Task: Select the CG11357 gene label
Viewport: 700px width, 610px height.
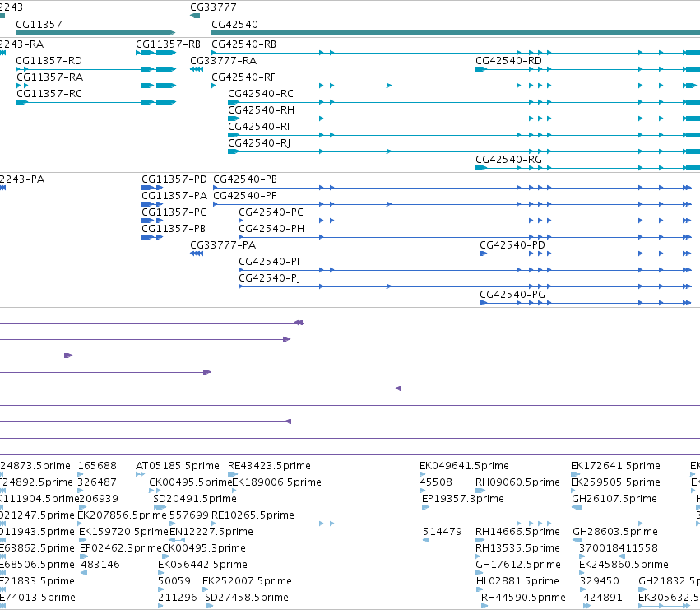Action: tap(39, 25)
